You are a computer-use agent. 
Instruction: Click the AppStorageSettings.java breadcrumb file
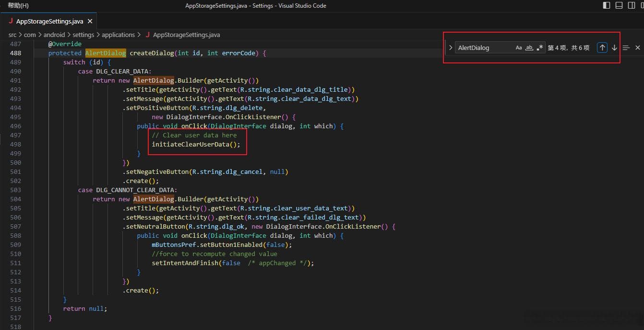(x=186, y=35)
